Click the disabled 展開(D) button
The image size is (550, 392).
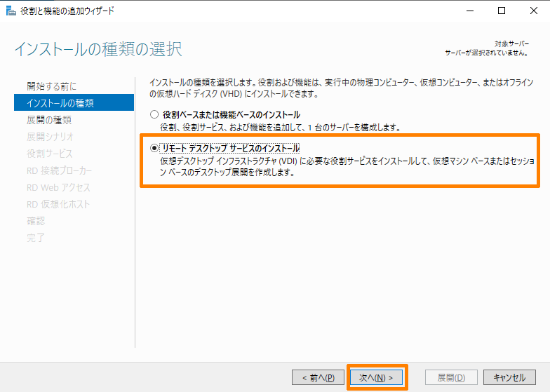coord(451,377)
